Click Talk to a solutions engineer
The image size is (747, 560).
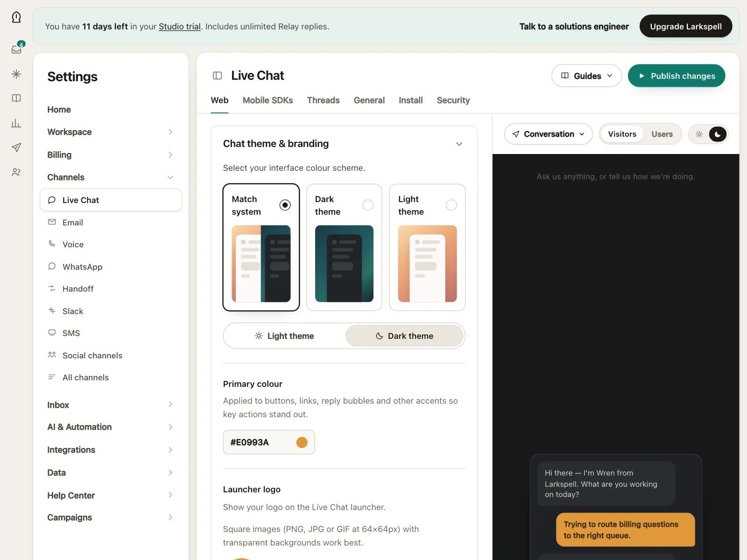coord(574,27)
